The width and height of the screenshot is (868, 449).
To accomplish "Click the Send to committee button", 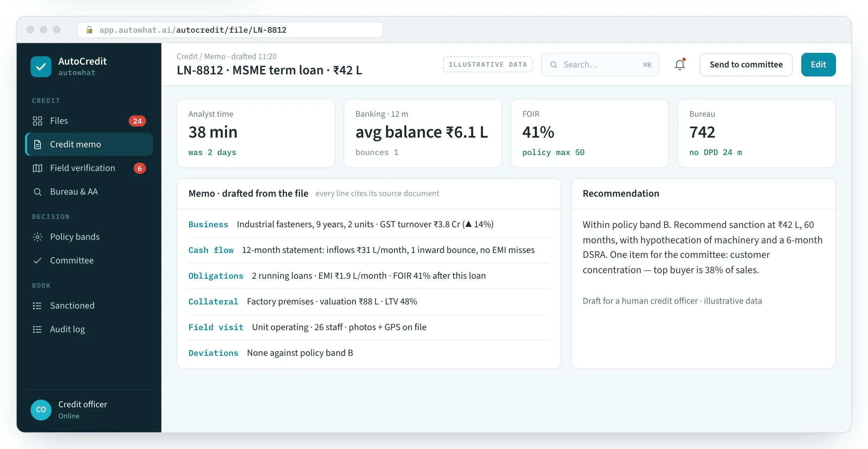I will click(x=746, y=65).
